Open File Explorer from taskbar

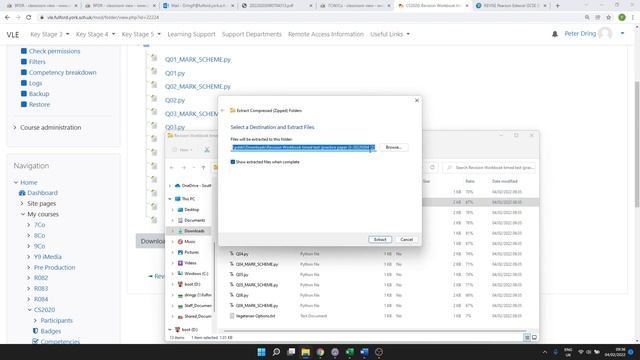305,352
